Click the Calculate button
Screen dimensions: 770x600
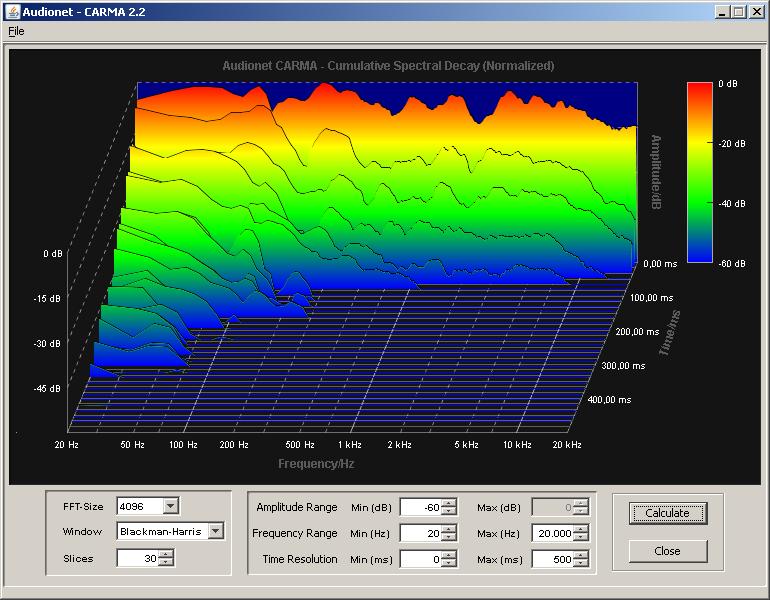click(667, 513)
